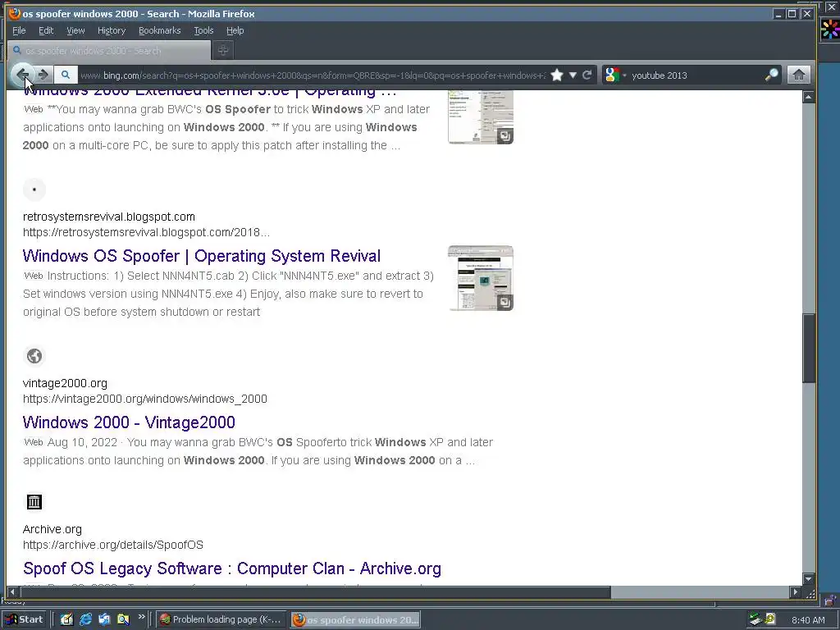
Task: Open the Tools menu
Action: click(203, 30)
